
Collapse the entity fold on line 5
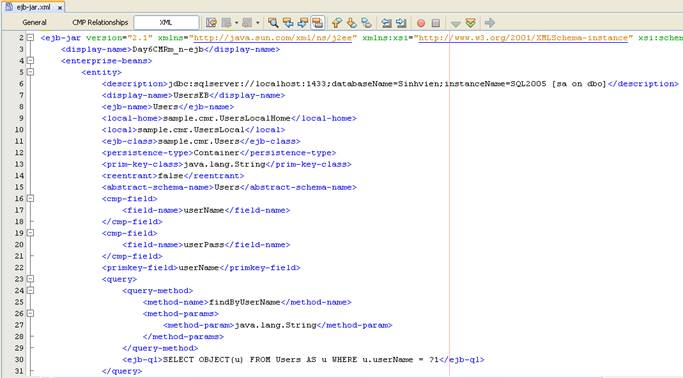point(30,72)
